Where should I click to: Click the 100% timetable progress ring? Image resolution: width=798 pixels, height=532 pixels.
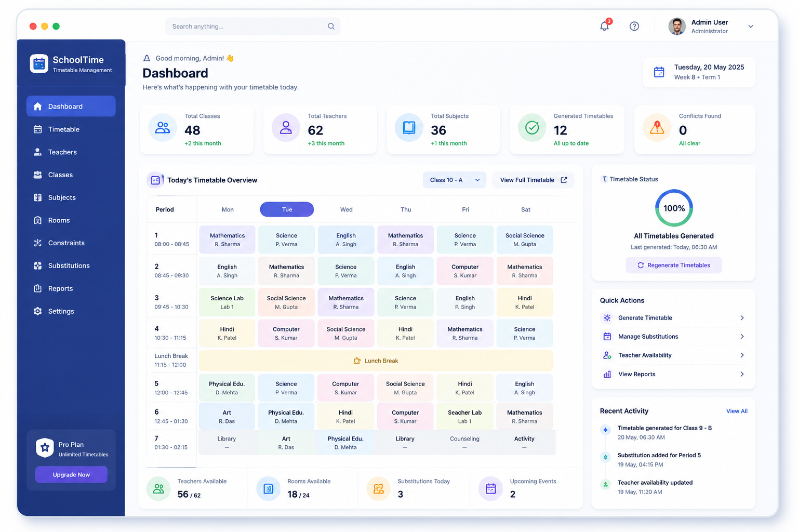tap(674, 208)
